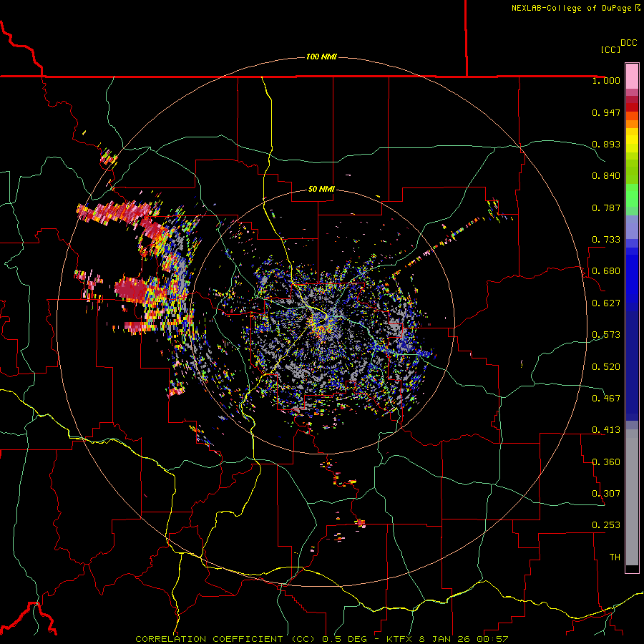Click the 0.573 legend value

[606, 335]
